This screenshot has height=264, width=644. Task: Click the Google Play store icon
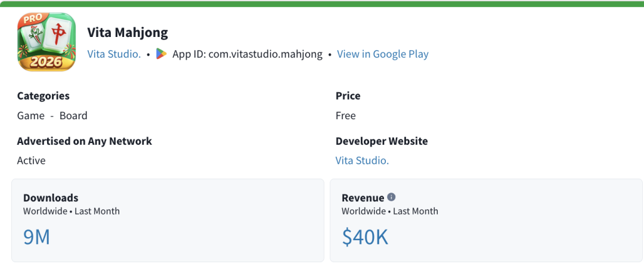(x=162, y=54)
